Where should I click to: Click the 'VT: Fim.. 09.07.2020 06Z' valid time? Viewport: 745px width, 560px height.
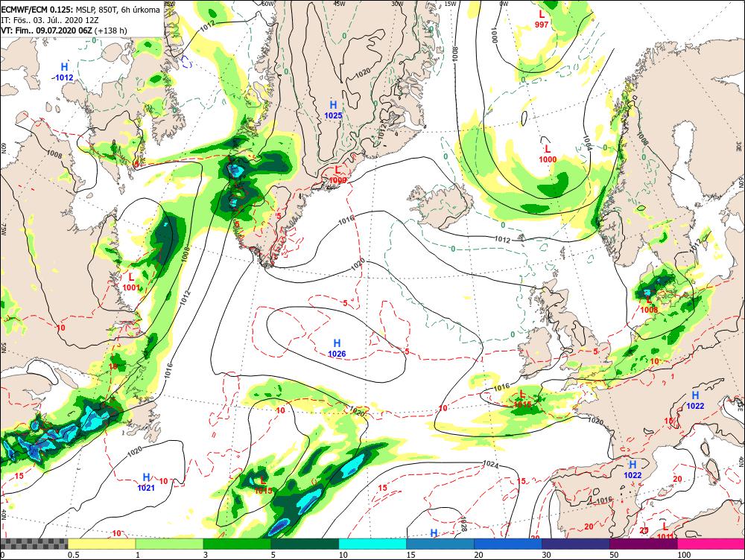(x=46, y=31)
